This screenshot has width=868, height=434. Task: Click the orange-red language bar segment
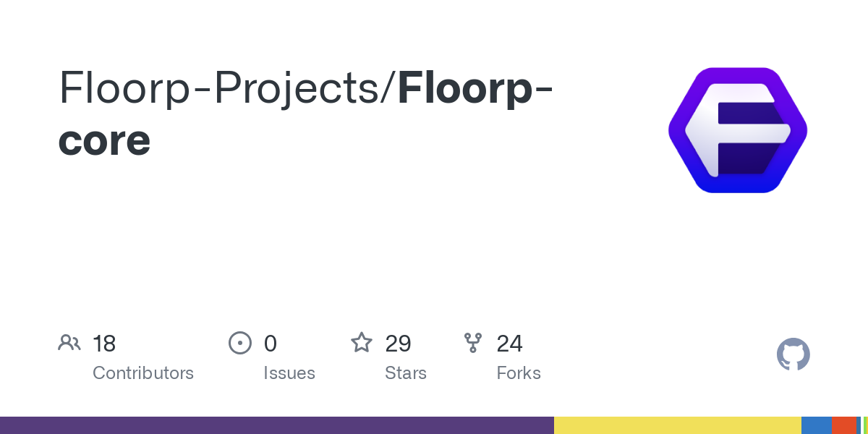point(843,425)
